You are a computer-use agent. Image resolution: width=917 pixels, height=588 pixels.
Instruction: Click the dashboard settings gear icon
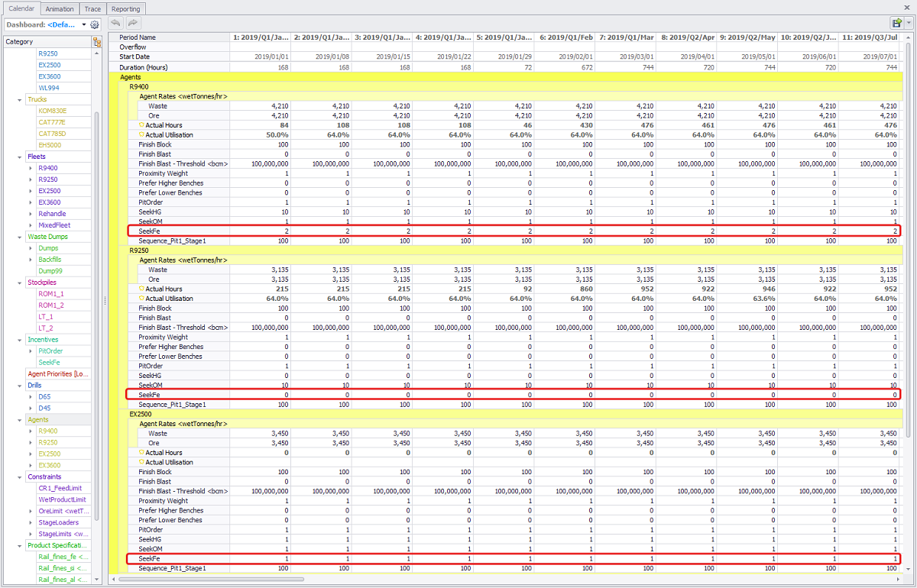(95, 25)
